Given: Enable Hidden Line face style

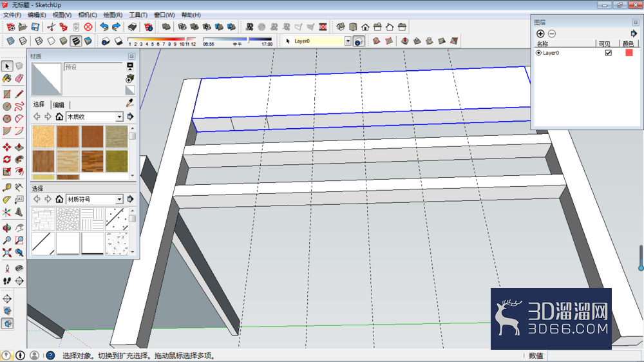Looking at the screenshot, I should 51,41.
